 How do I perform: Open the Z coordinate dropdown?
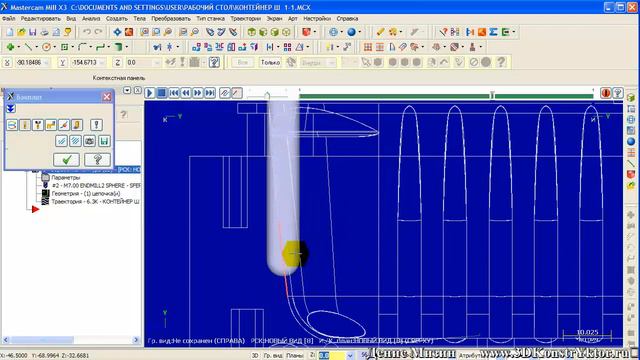tap(157, 62)
